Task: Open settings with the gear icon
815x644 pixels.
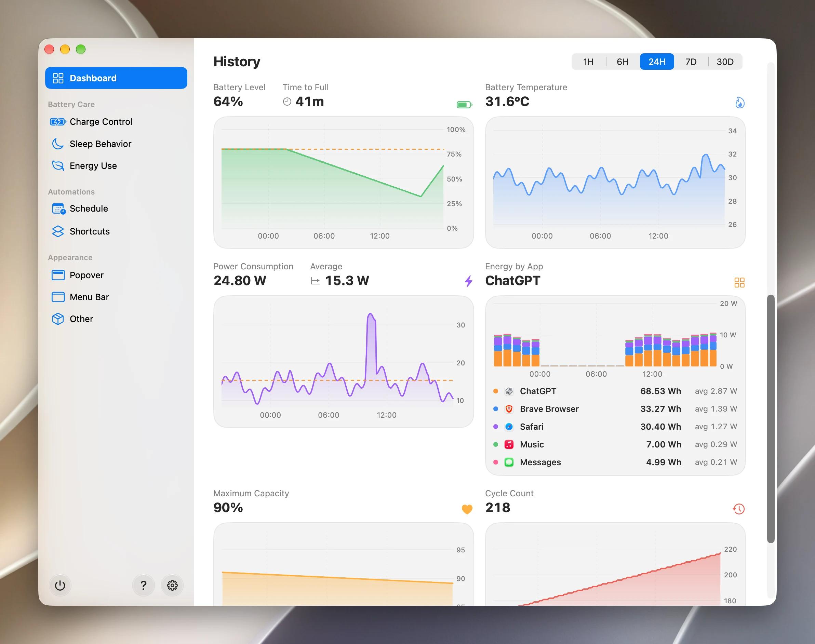Action: point(172,585)
